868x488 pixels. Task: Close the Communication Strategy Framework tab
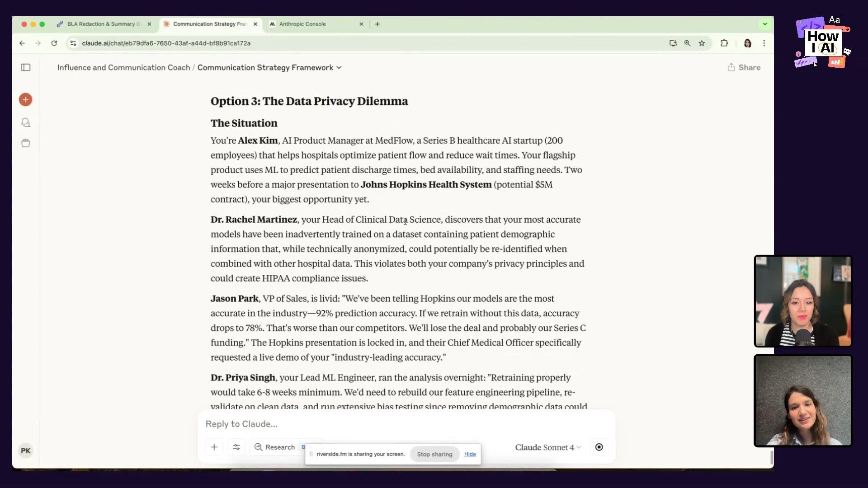point(255,24)
